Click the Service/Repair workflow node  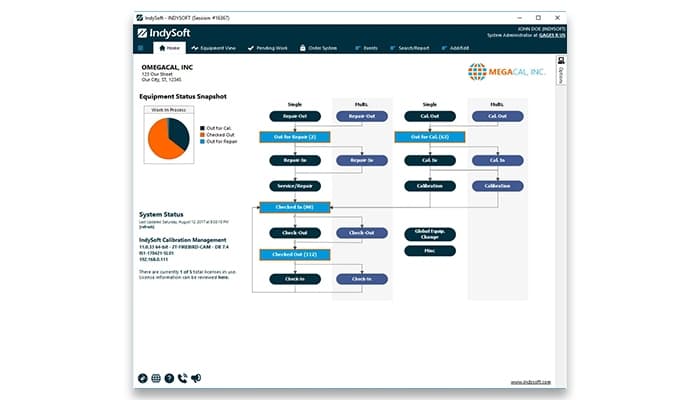pyautogui.click(x=295, y=185)
